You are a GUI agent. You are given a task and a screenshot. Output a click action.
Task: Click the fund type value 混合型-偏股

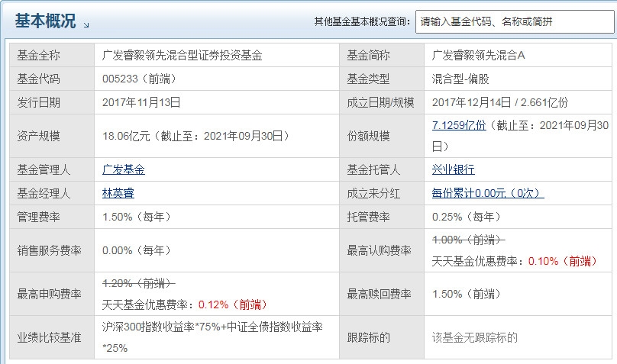(460, 79)
